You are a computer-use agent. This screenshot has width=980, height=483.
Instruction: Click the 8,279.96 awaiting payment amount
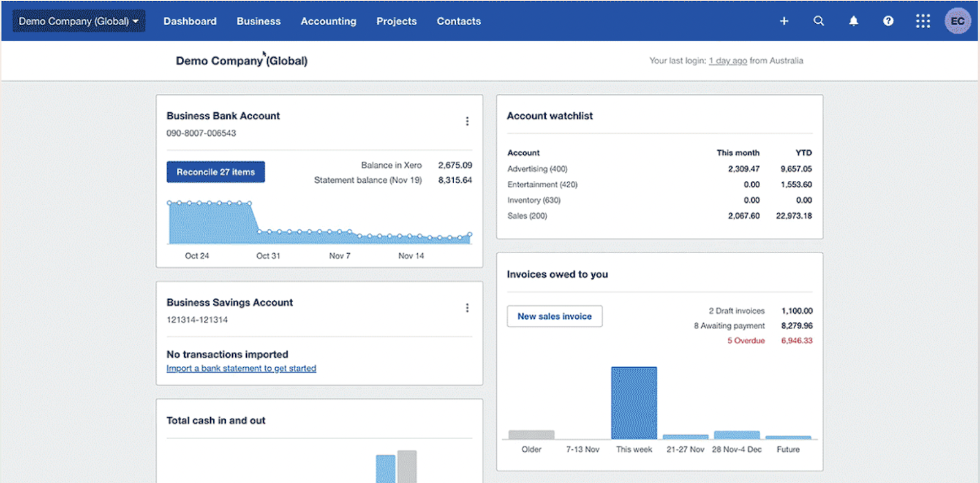pyautogui.click(x=797, y=325)
